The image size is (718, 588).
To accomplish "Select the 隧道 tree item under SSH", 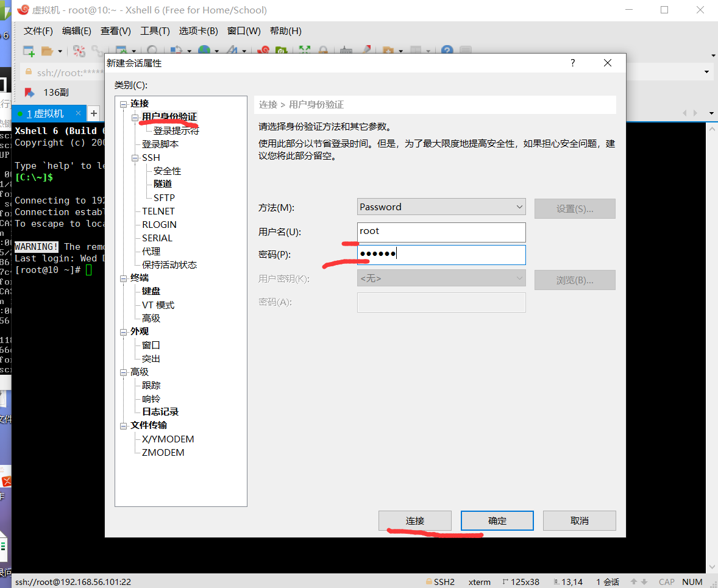I will [163, 183].
